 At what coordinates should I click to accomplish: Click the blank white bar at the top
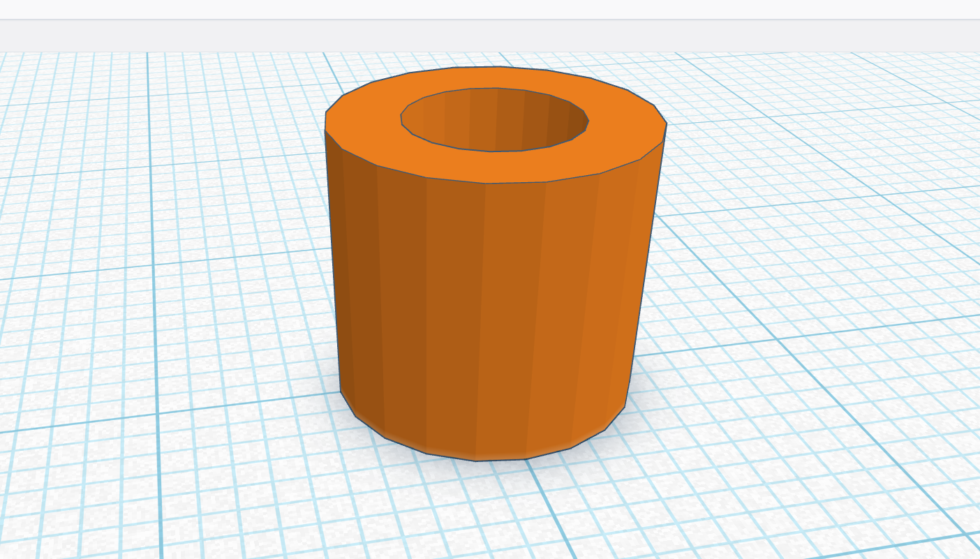(x=489, y=9)
